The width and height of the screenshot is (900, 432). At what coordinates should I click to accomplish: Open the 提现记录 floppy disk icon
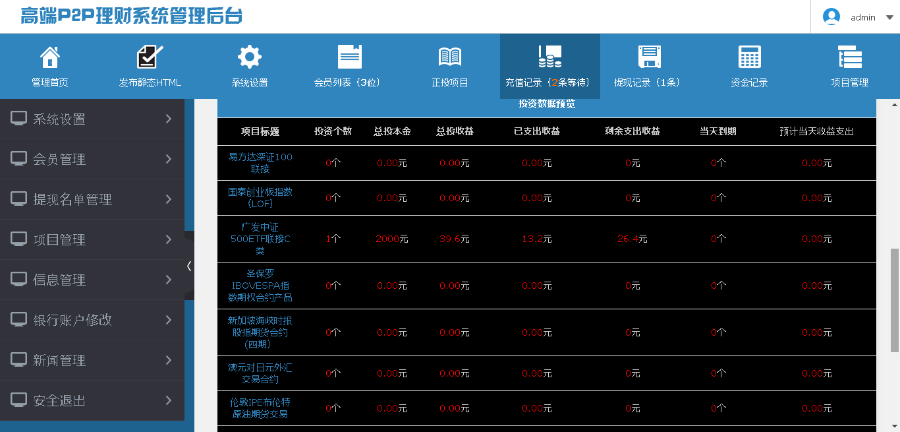(650, 57)
